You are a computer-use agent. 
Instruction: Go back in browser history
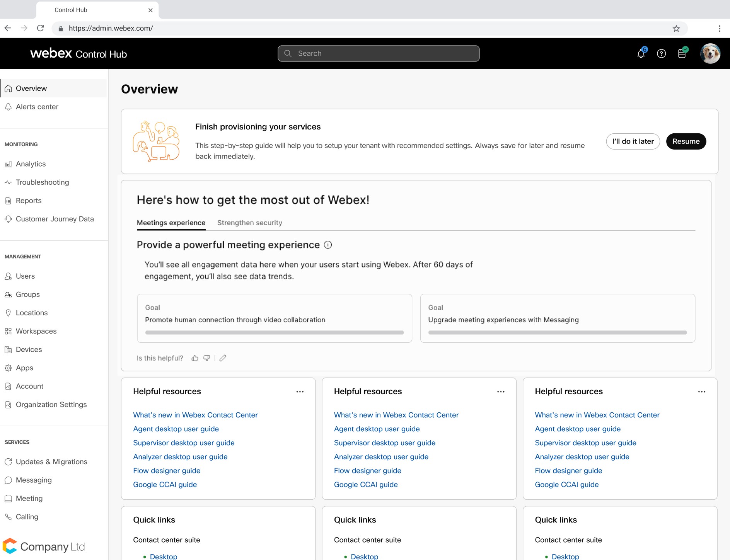8,28
